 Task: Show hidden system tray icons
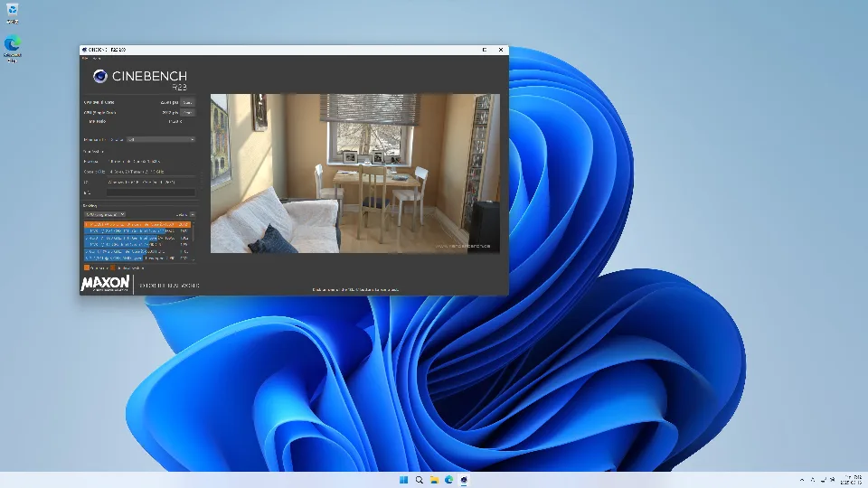pyautogui.click(x=802, y=479)
